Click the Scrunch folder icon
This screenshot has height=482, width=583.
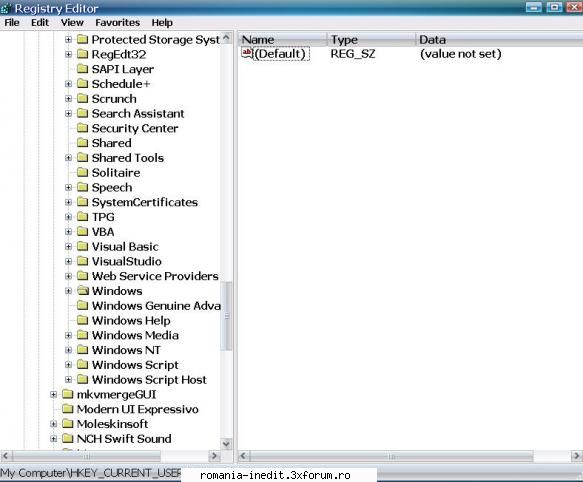point(83,99)
